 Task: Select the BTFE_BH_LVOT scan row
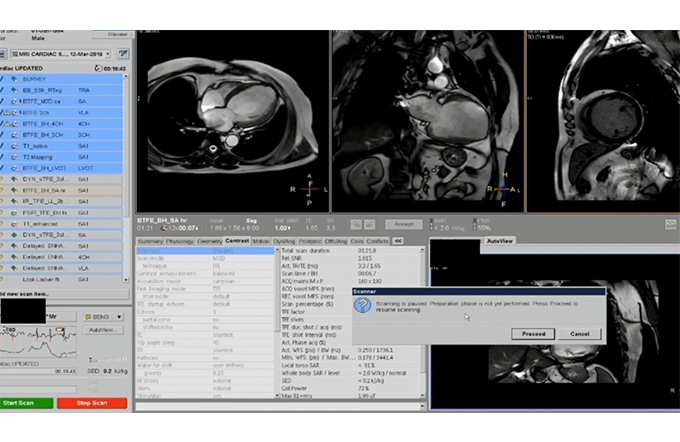click(62, 168)
